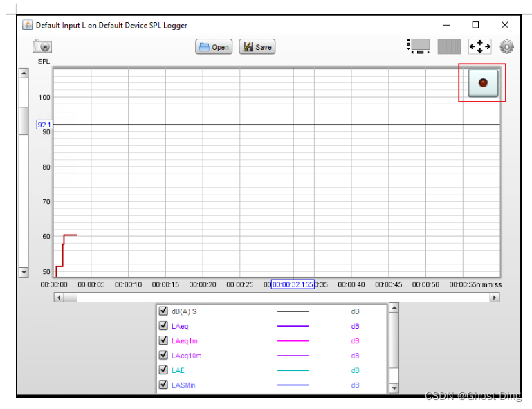This screenshot has width=532, height=409.
Task: Click the LASMin legend label
Action: (183, 385)
